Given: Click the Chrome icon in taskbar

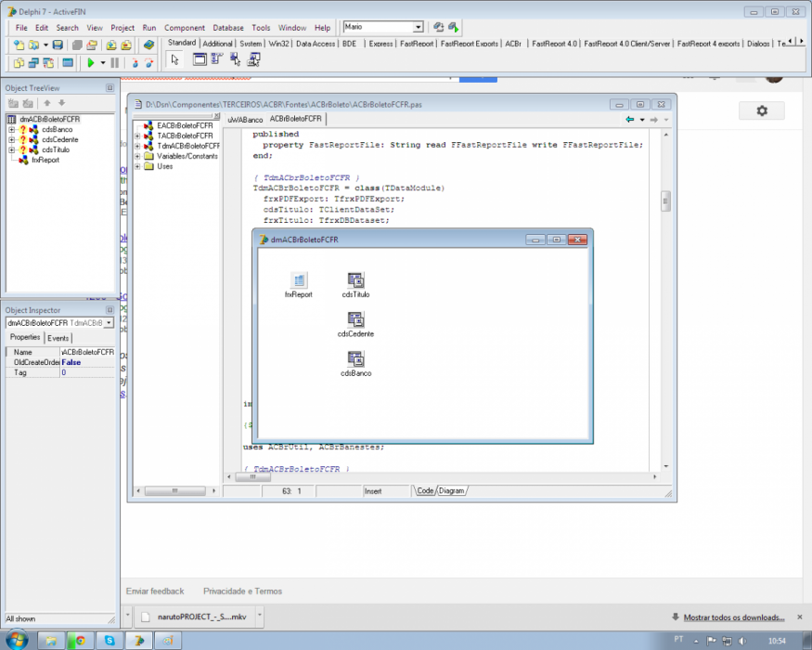Looking at the screenshot, I should 80,641.
